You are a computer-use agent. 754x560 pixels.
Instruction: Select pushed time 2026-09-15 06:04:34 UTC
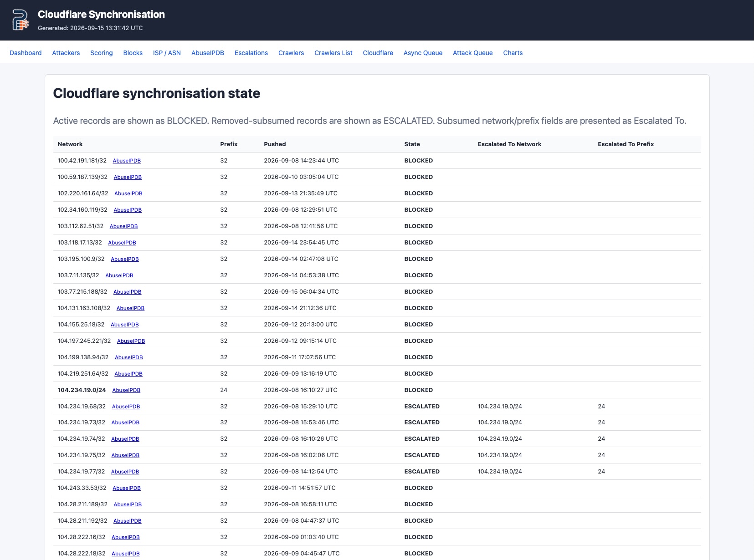[301, 291]
